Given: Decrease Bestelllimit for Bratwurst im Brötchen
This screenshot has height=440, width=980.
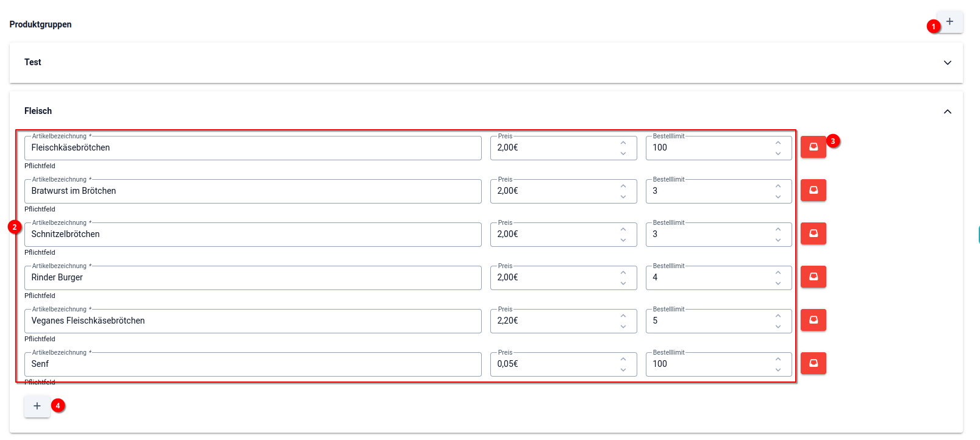Looking at the screenshot, I should [778, 197].
